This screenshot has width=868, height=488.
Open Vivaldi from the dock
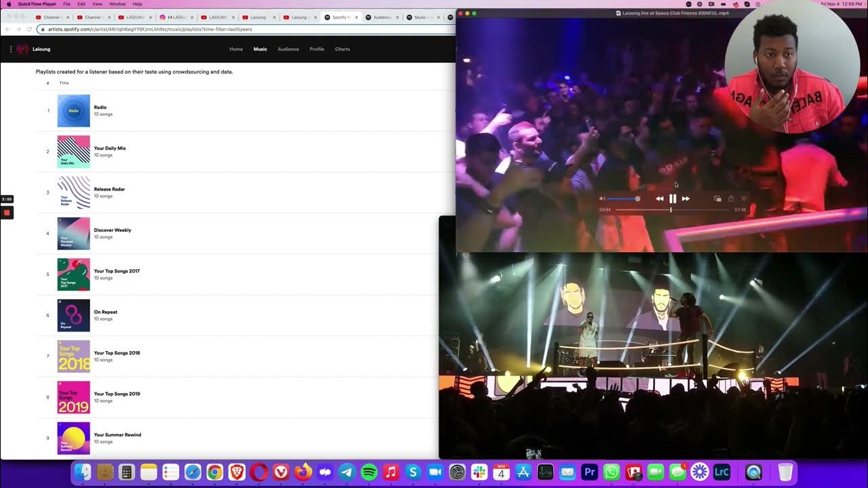coord(281,472)
